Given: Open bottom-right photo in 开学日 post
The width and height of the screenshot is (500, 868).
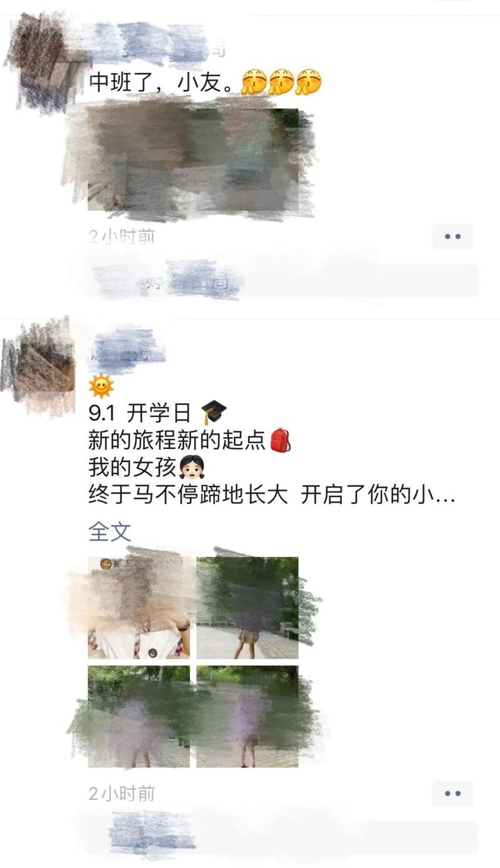Looking at the screenshot, I should [247, 717].
